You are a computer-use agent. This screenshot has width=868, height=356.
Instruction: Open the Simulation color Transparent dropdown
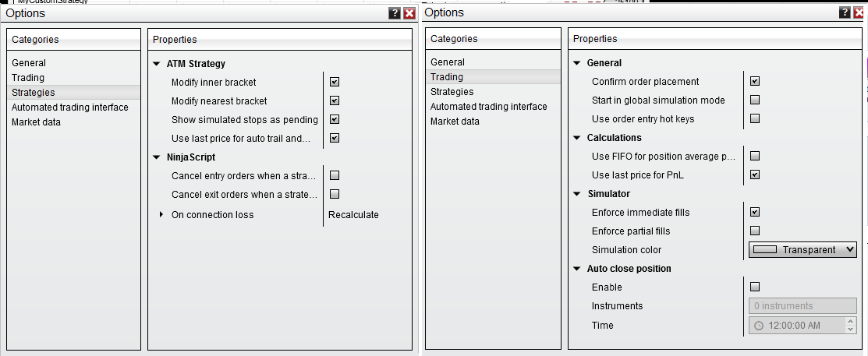(x=849, y=250)
